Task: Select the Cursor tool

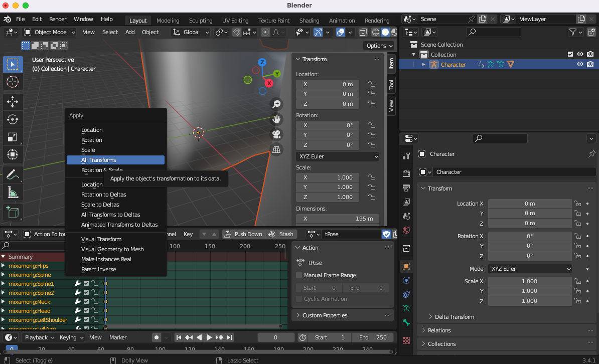Action: coord(13,82)
